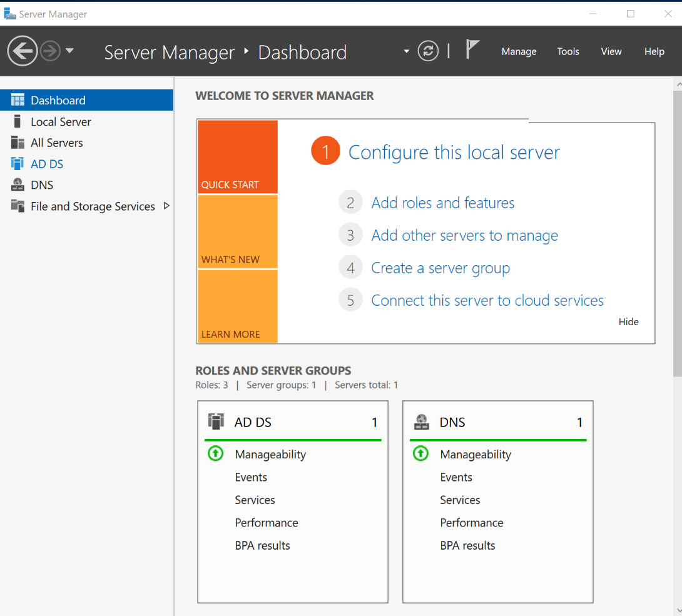Open the notifications flag
682x616 pixels.
coord(472,49)
